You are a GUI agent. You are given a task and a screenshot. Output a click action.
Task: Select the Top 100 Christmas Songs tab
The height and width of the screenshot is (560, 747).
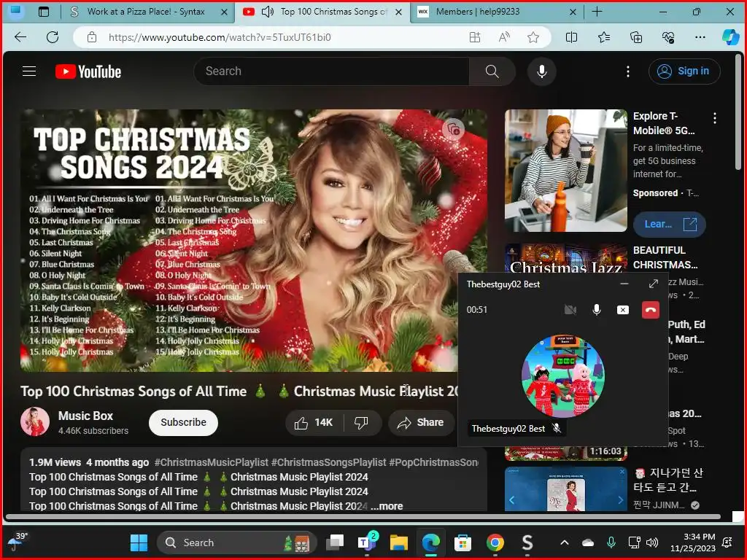click(334, 12)
